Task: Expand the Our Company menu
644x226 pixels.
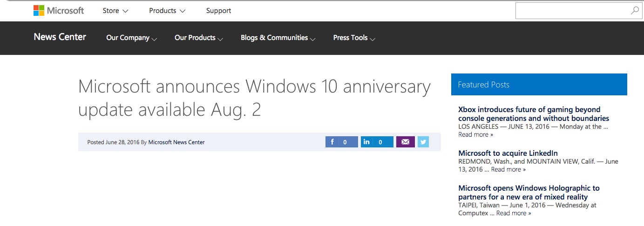Action: [x=131, y=38]
